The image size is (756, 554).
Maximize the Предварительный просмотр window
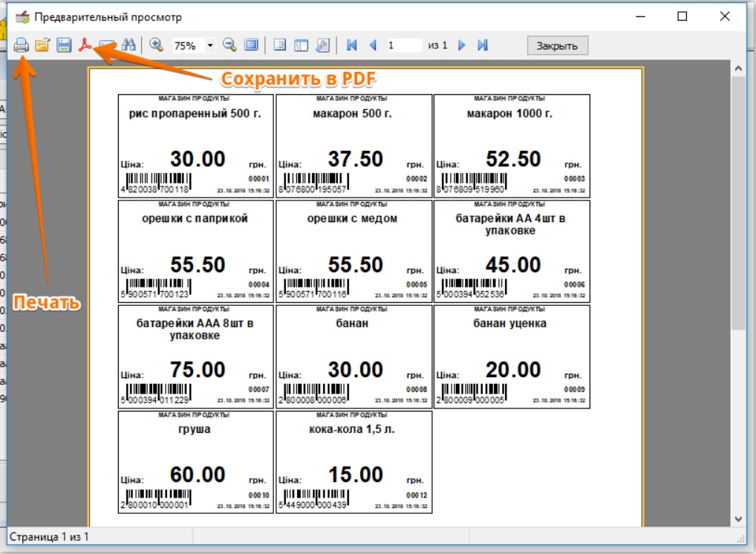682,16
